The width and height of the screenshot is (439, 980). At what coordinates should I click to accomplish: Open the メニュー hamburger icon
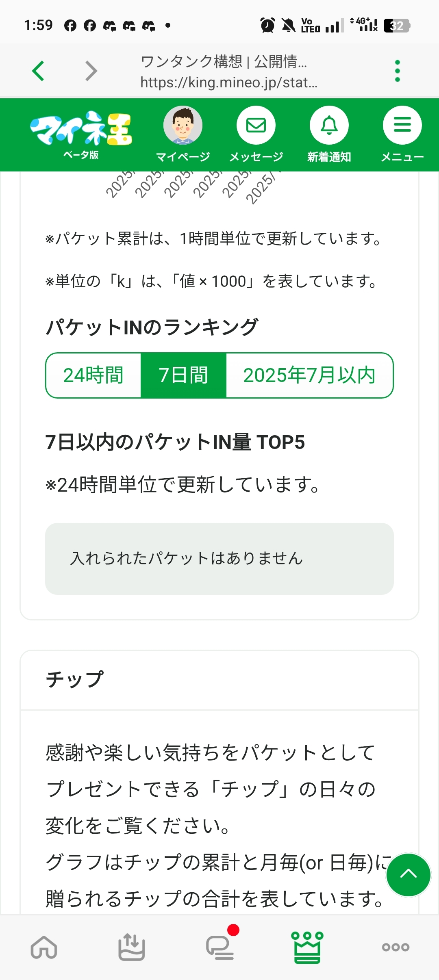[x=402, y=126]
